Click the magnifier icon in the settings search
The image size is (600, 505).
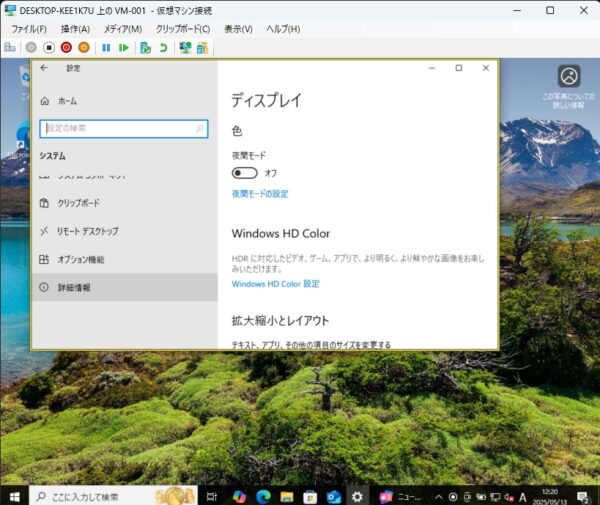tap(200, 129)
